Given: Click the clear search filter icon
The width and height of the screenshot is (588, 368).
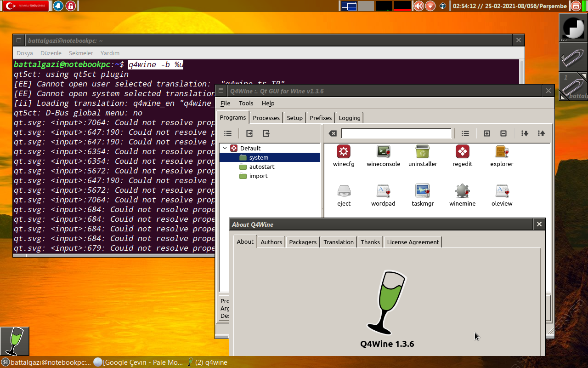Looking at the screenshot, I should pyautogui.click(x=333, y=133).
